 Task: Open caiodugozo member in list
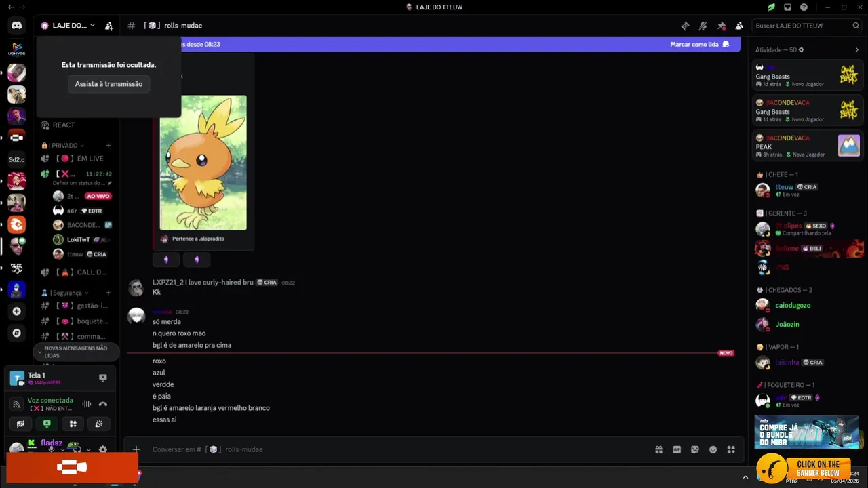tap(807, 306)
